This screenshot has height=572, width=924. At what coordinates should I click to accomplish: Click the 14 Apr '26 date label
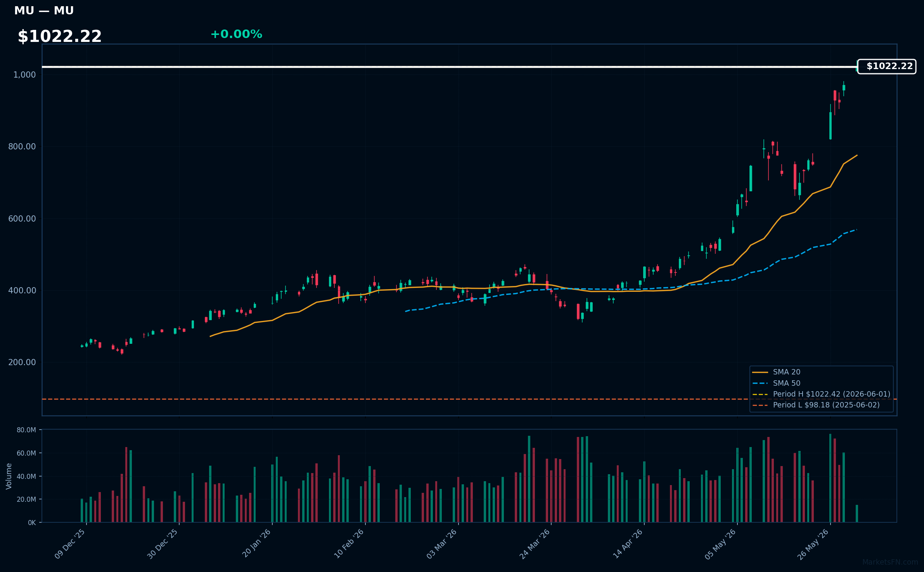click(x=628, y=544)
